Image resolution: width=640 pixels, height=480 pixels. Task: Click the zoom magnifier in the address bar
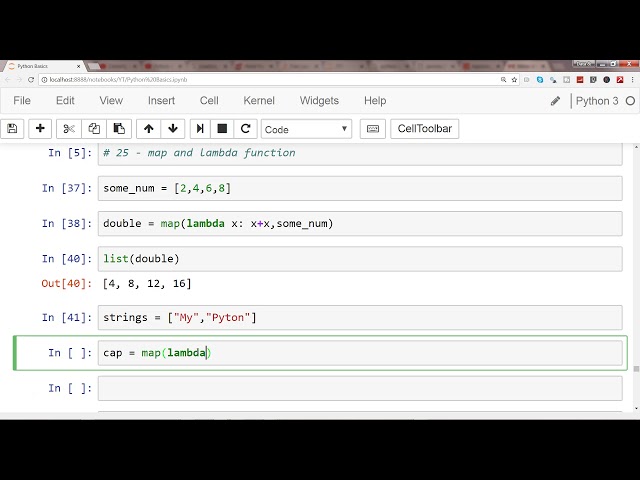[x=503, y=80]
